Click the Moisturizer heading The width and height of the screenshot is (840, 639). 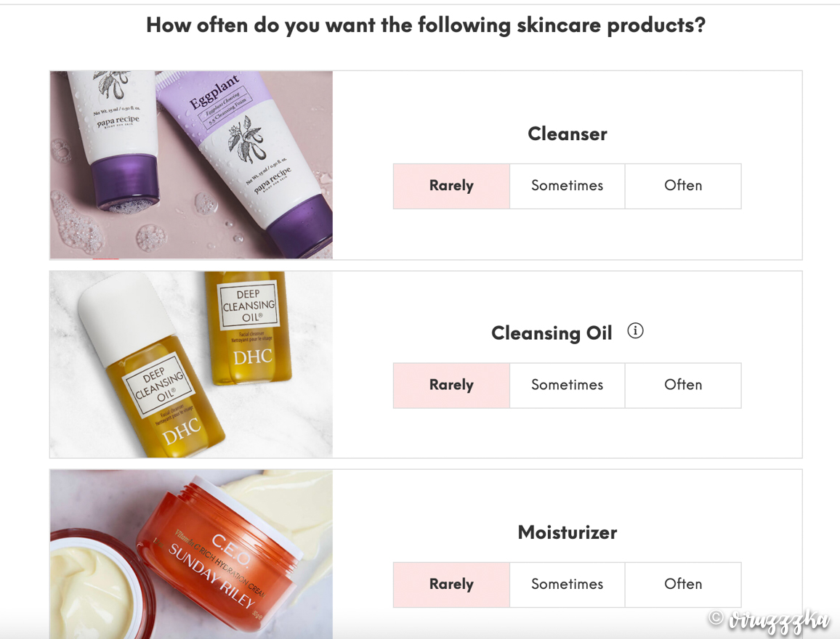[568, 532]
